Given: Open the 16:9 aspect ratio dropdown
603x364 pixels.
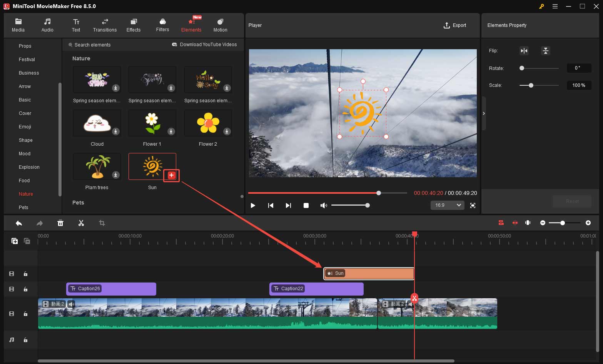Looking at the screenshot, I should (447, 205).
